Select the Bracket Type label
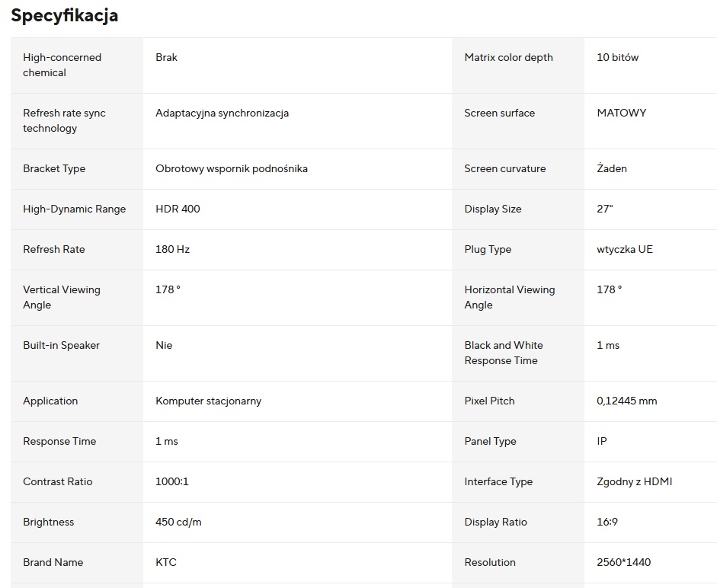This screenshot has height=588, width=717. (54, 168)
